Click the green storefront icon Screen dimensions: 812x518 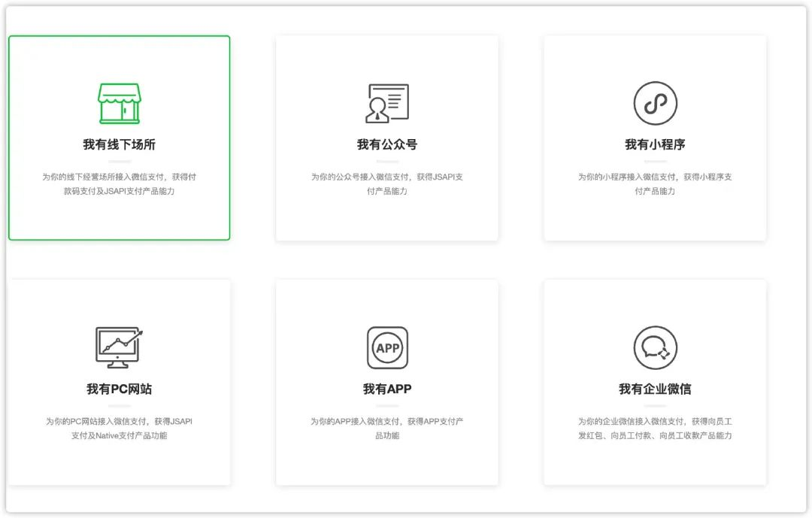(120, 103)
